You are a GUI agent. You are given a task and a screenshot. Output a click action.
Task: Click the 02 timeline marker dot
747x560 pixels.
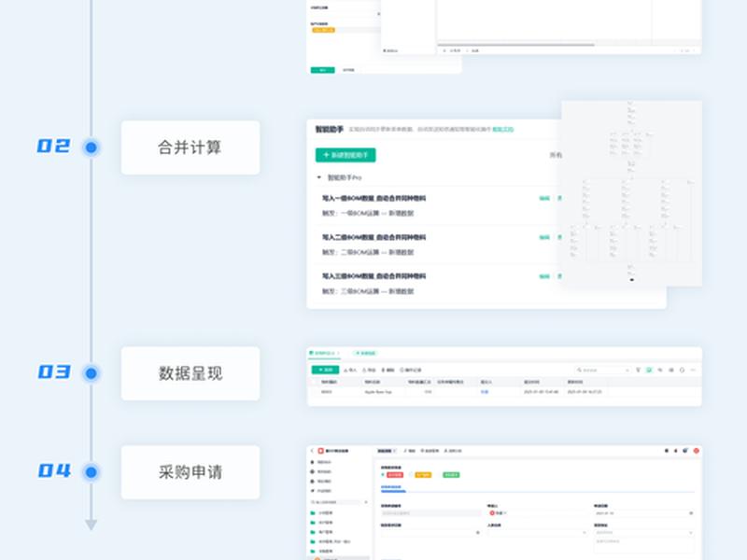[x=91, y=147]
